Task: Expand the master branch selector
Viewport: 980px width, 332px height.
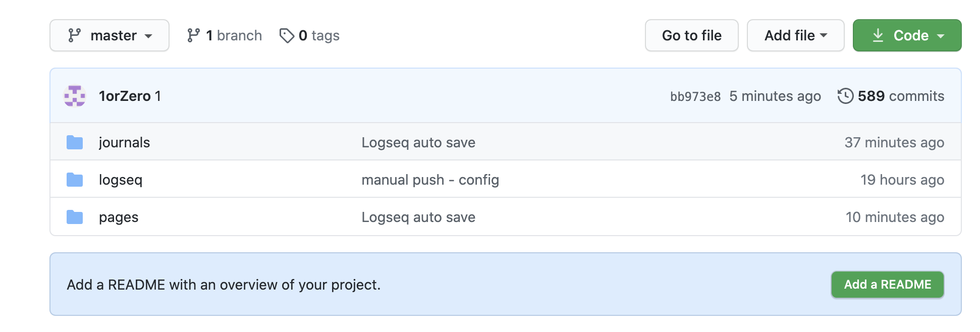Action: coord(110,35)
